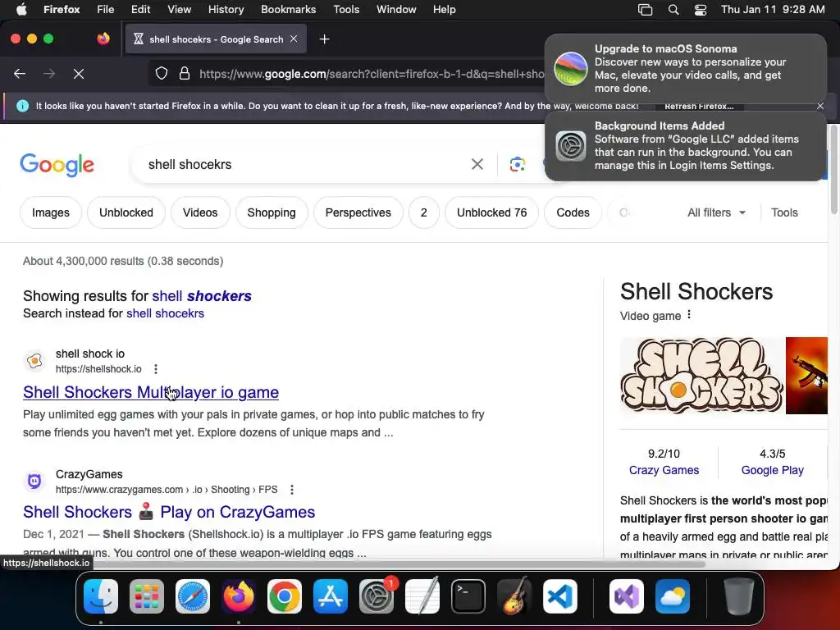This screenshot has width=840, height=630.
Task: Open System Settings from the Dock
Action: [377, 596]
